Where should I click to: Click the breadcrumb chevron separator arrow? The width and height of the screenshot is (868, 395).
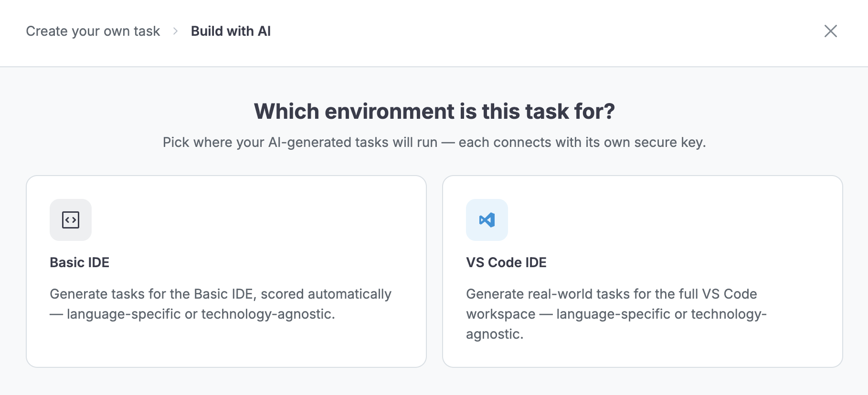coord(175,31)
